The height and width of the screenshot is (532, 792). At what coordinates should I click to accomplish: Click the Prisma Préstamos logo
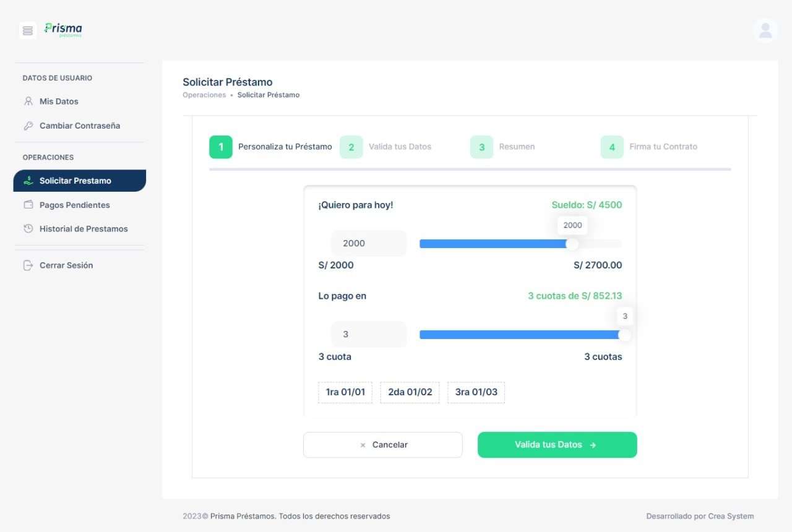[x=63, y=30]
